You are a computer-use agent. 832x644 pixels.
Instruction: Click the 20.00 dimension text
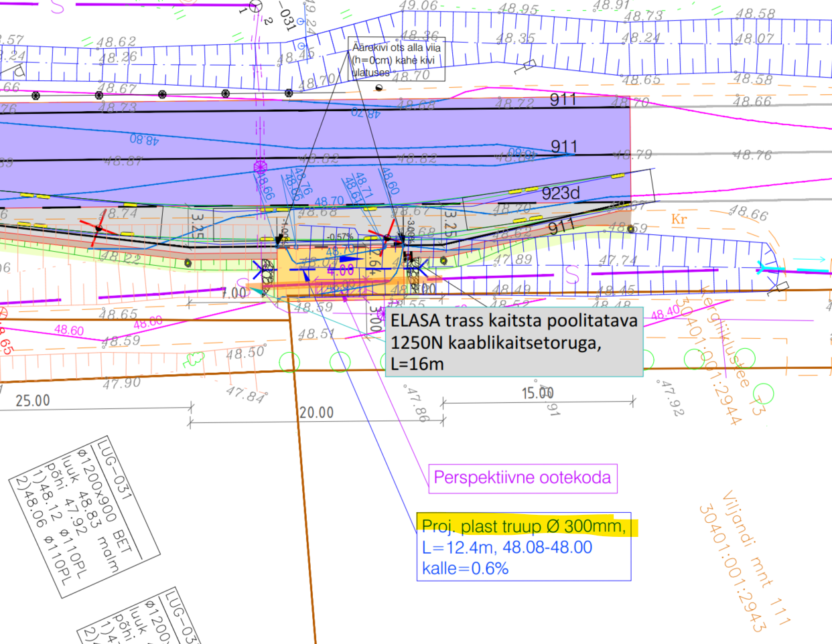[x=316, y=412]
